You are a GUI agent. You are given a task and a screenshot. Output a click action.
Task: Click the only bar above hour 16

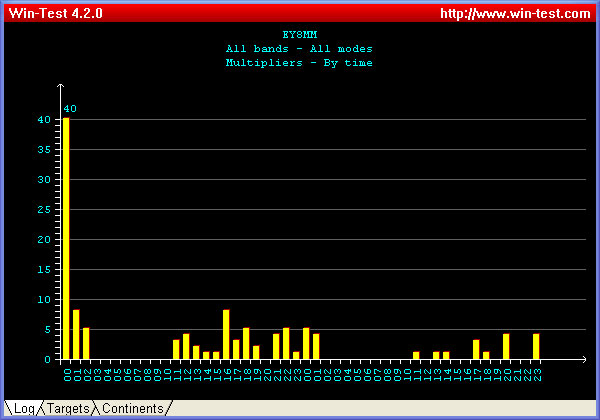[x=226, y=334]
